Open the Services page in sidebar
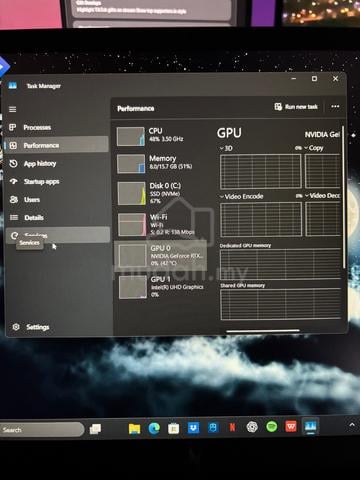 click(57, 235)
